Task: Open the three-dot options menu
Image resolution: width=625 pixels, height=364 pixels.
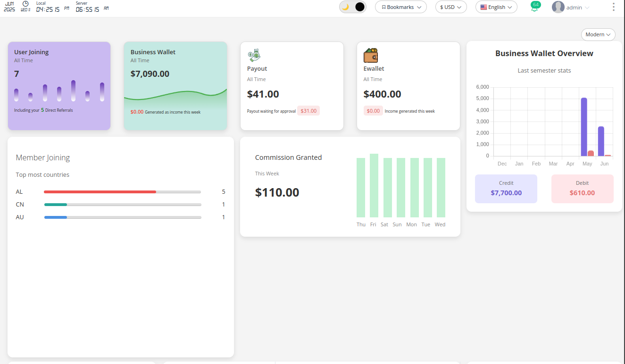Action: tap(613, 7)
